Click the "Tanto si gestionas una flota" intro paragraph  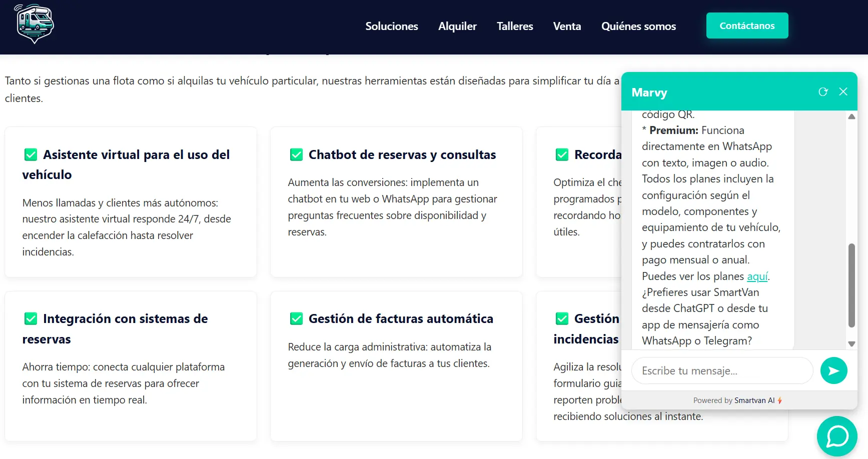click(x=312, y=89)
